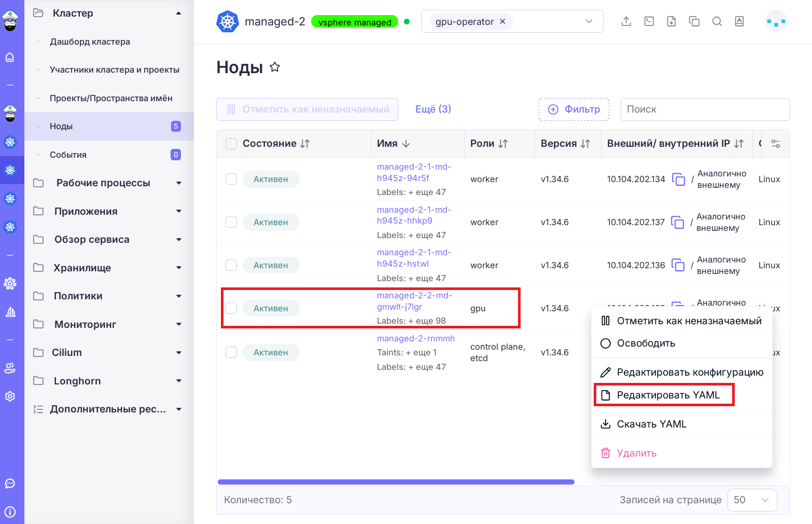Copy IP address 10.104.202.137
Viewport: 812px width, 524px height.
coord(677,222)
